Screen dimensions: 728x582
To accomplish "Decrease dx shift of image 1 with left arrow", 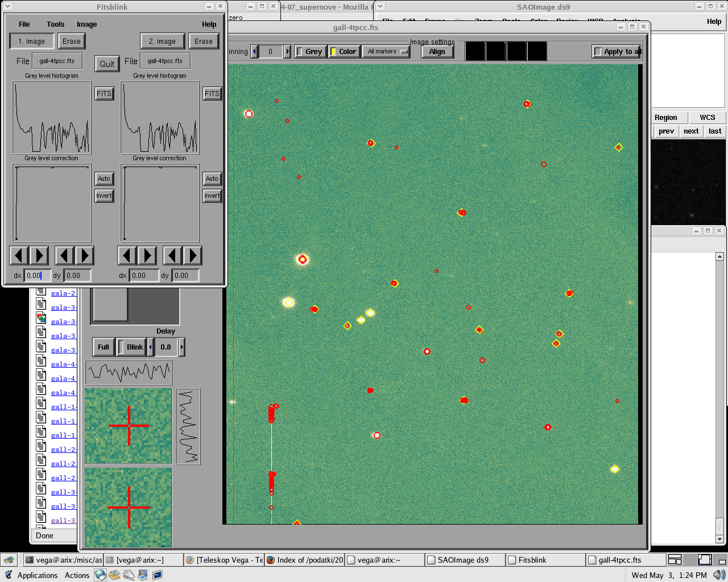I will (19, 256).
